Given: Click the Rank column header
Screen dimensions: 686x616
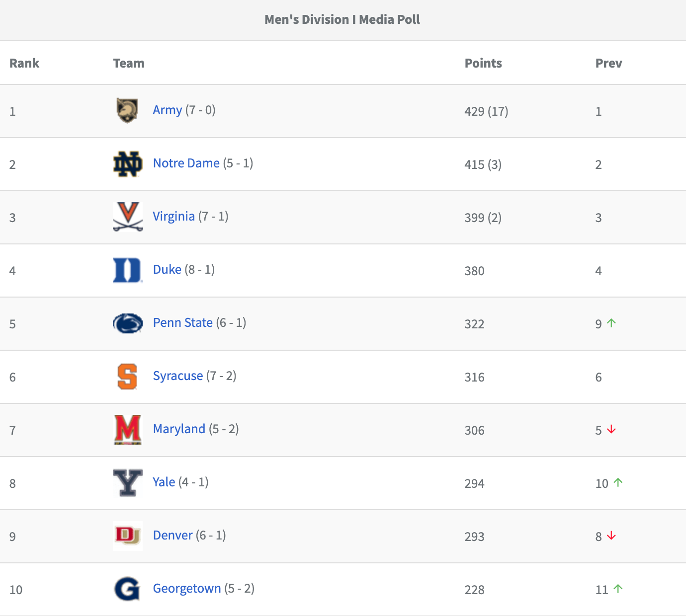Looking at the screenshot, I should pyautogui.click(x=24, y=63).
